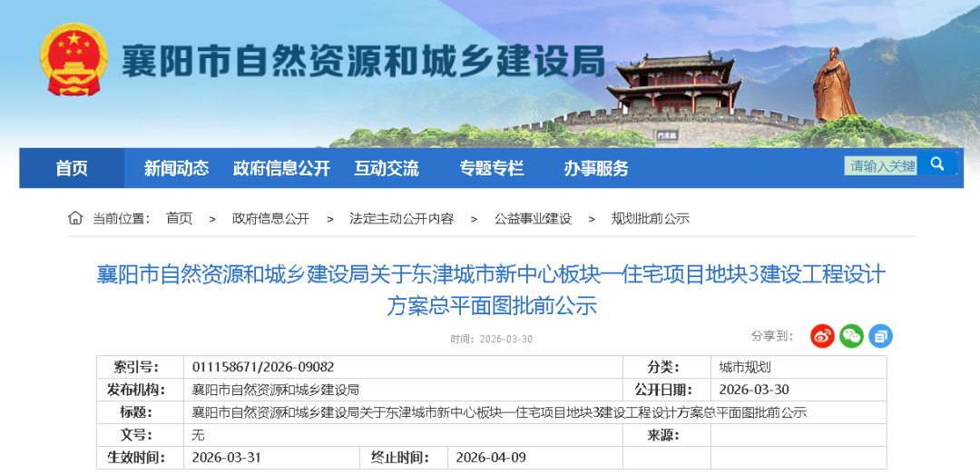Click the blue copy-link share icon
Image resolution: width=980 pixels, height=475 pixels.
pyautogui.click(x=880, y=336)
